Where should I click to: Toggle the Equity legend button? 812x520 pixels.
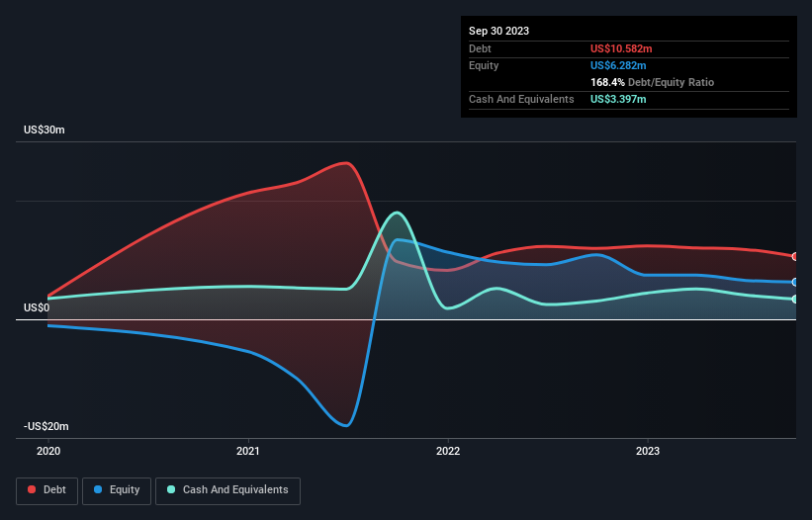pos(117,490)
